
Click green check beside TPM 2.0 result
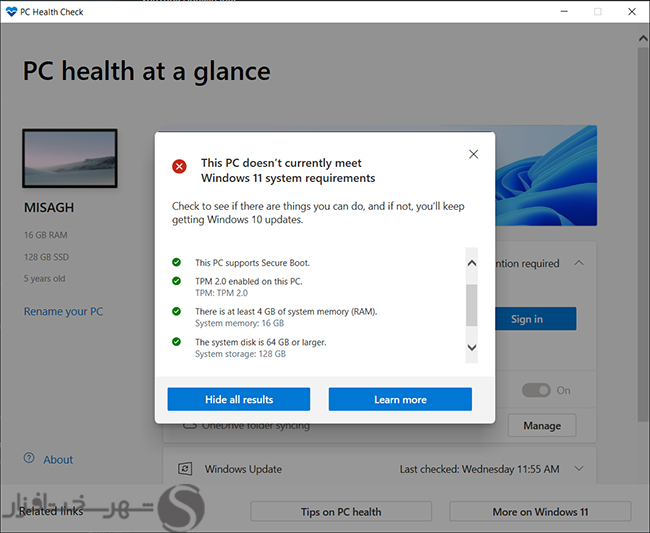tap(176, 281)
